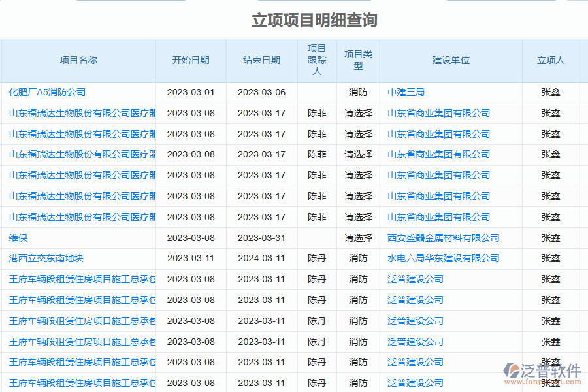This screenshot has height=392, width=588.
Task: Click the 建设单位 column header
Action: [x=450, y=60]
